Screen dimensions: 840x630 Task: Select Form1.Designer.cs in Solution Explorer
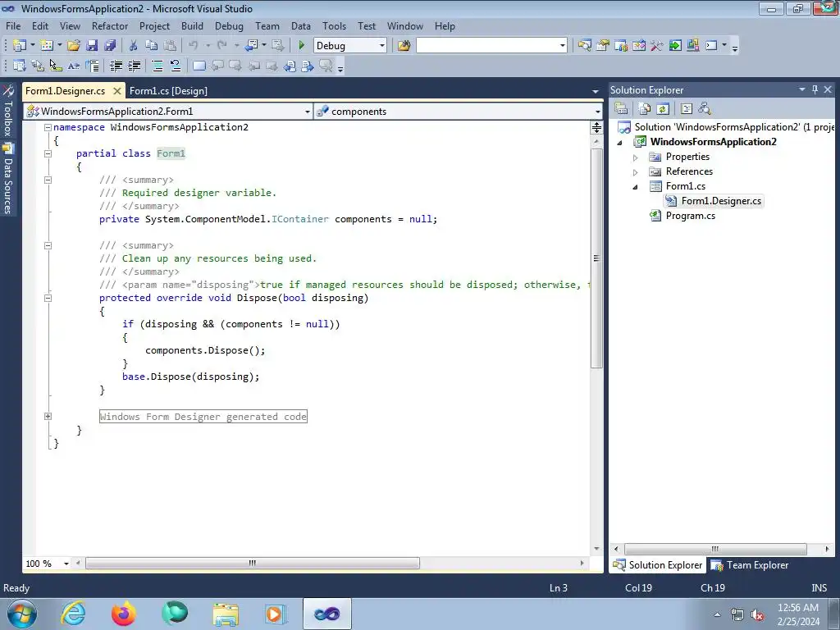point(721,201)
